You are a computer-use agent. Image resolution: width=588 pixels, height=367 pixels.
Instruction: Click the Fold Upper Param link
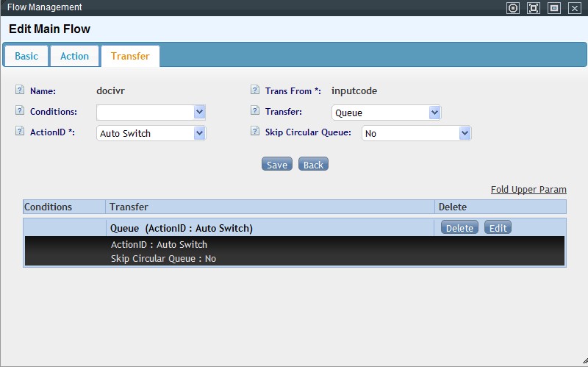click(528, 189)
